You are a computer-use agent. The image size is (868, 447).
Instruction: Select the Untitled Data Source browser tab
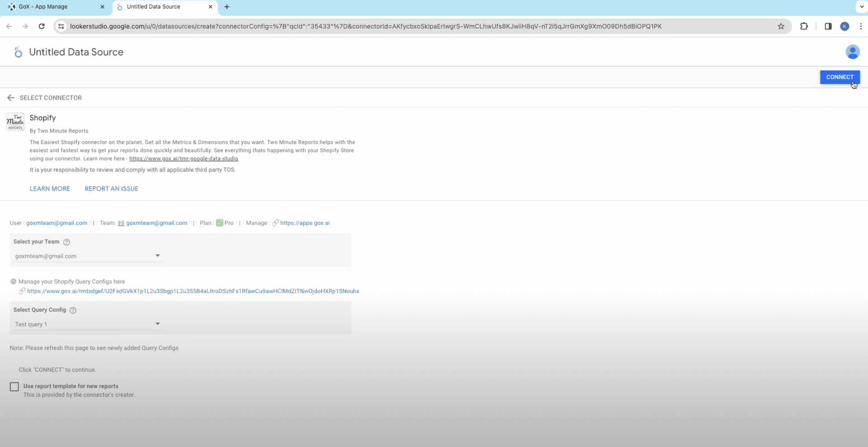[165, 7]
